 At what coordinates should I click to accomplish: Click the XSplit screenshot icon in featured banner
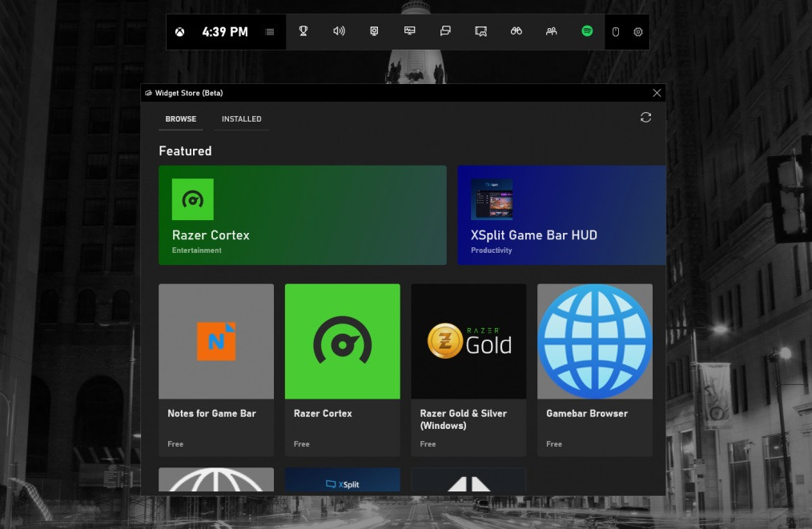click(492, 199)
